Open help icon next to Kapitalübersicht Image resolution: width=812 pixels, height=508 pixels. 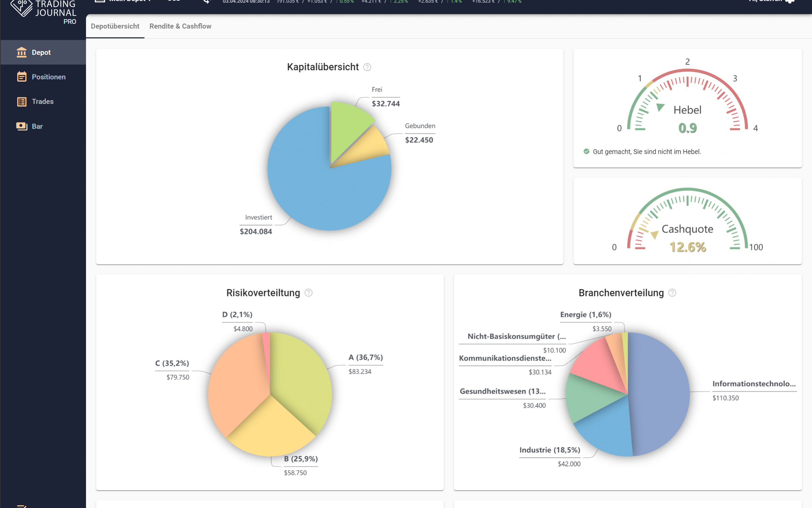[367, 67]
